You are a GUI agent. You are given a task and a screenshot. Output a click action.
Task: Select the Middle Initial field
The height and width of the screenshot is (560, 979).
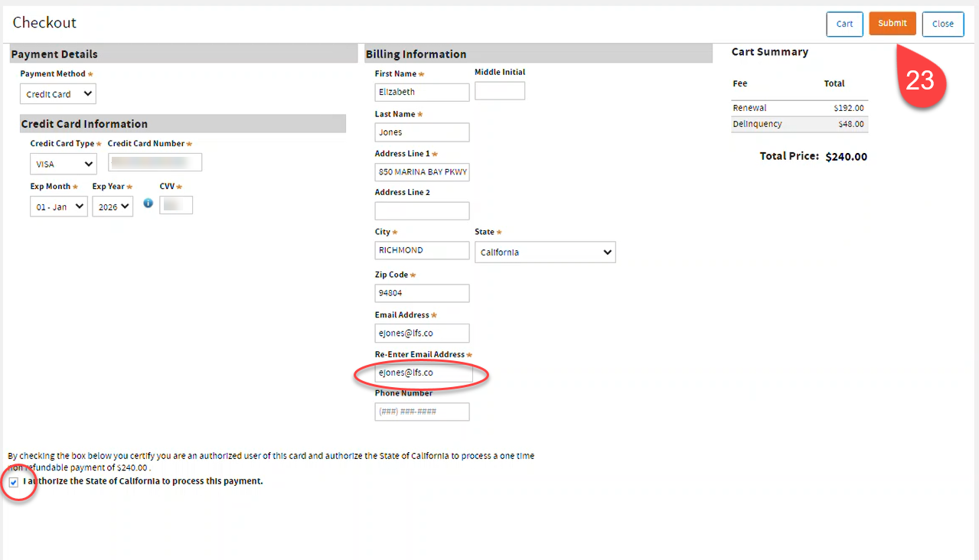[x=499, y=90]
